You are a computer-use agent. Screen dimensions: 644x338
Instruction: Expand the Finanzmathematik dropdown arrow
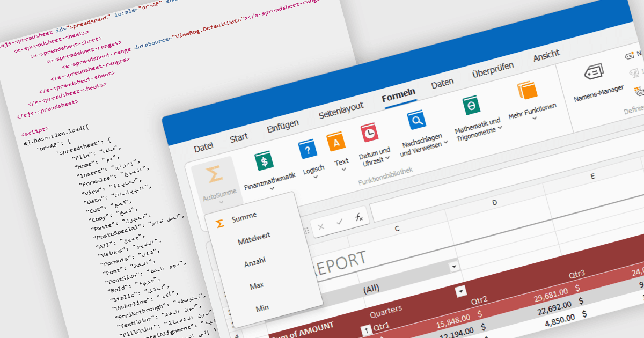pos(273,188)
